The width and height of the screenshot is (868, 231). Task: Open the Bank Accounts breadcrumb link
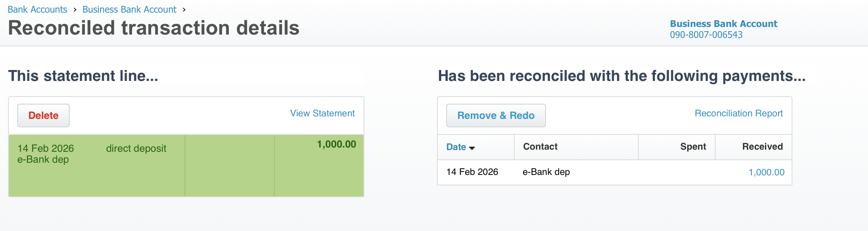coord(38,10)
